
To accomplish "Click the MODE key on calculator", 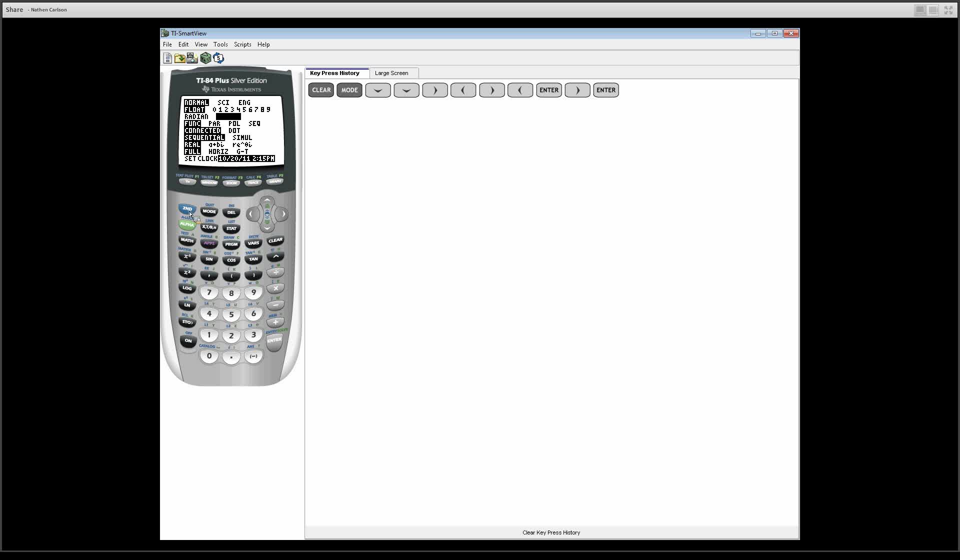I will pyautogui.click(x=208, y=211).
